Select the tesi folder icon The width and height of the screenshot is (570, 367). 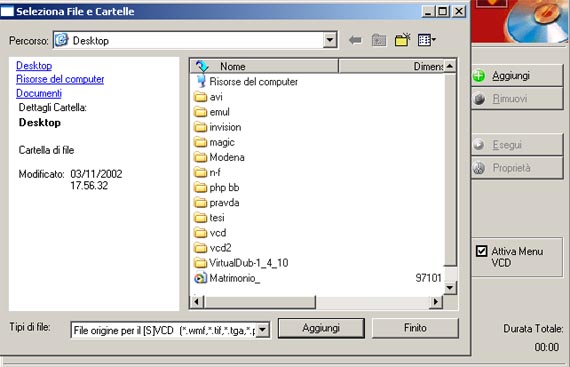coord(200,218)
